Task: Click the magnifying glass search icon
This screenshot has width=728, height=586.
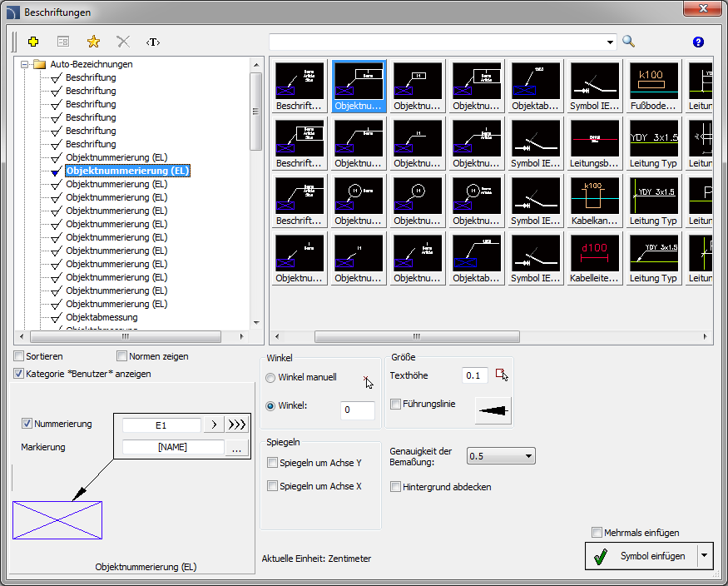Action: pyautogui.click(x=629, y=42)
